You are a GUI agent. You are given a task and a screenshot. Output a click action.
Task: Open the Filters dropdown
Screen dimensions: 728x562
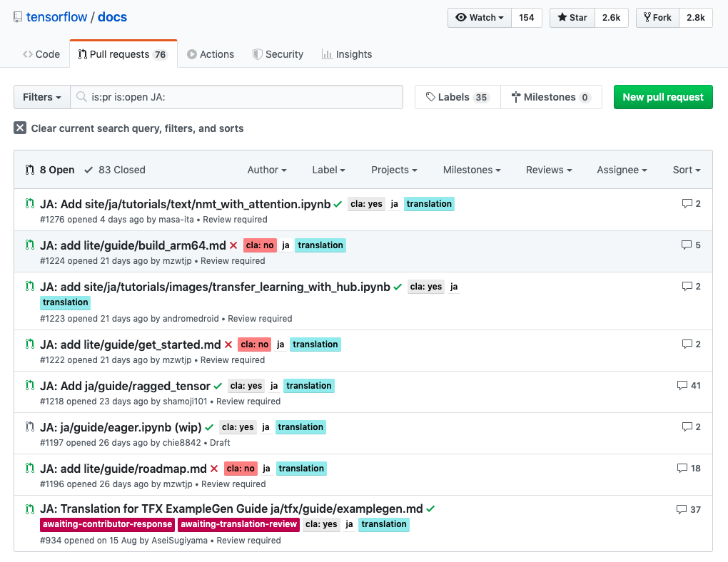click(42, 97)
